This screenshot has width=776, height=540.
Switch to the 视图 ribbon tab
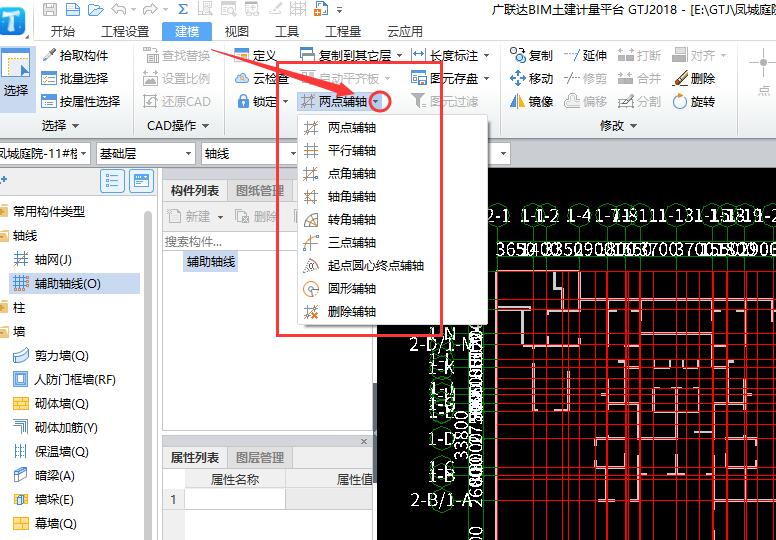(237, 32)
